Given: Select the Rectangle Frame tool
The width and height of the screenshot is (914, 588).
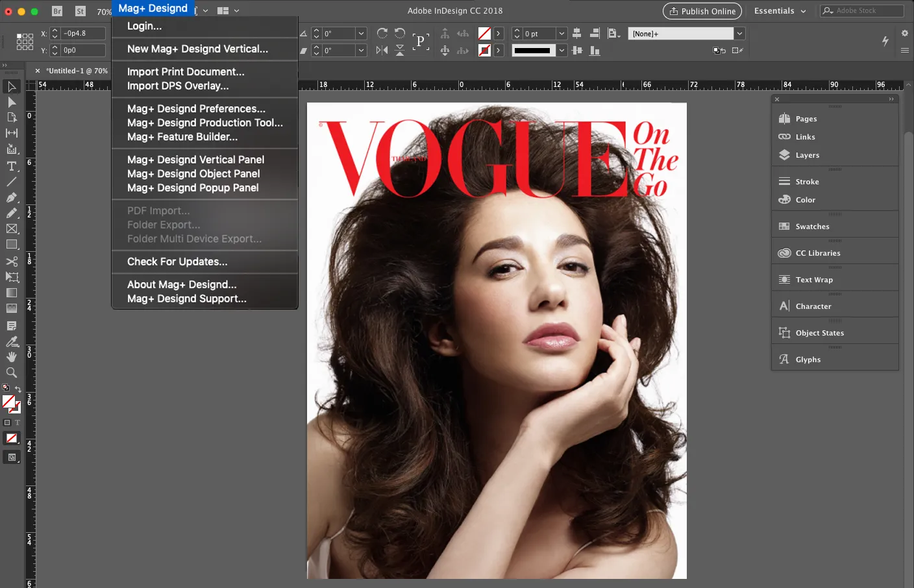Looking at the screenshot, I should 12,229.
